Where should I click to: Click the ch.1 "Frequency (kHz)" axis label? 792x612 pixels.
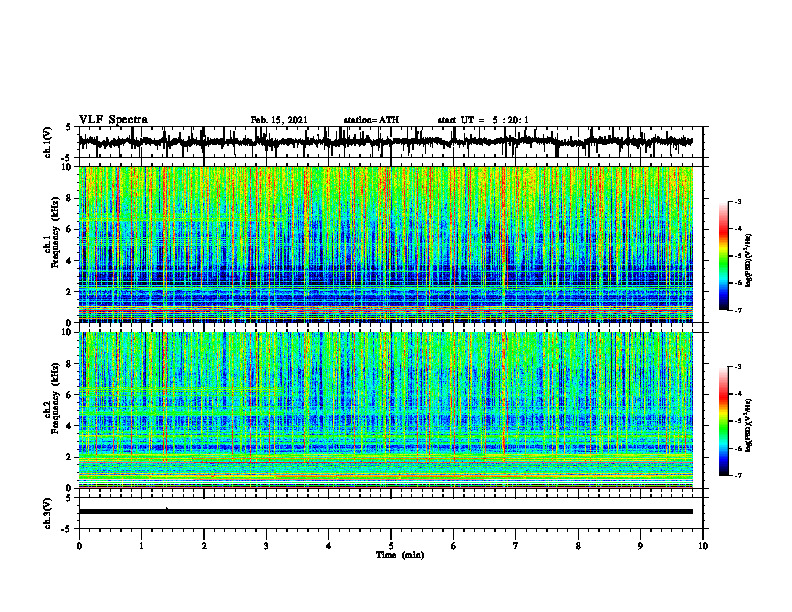click(x=55, y=232)
